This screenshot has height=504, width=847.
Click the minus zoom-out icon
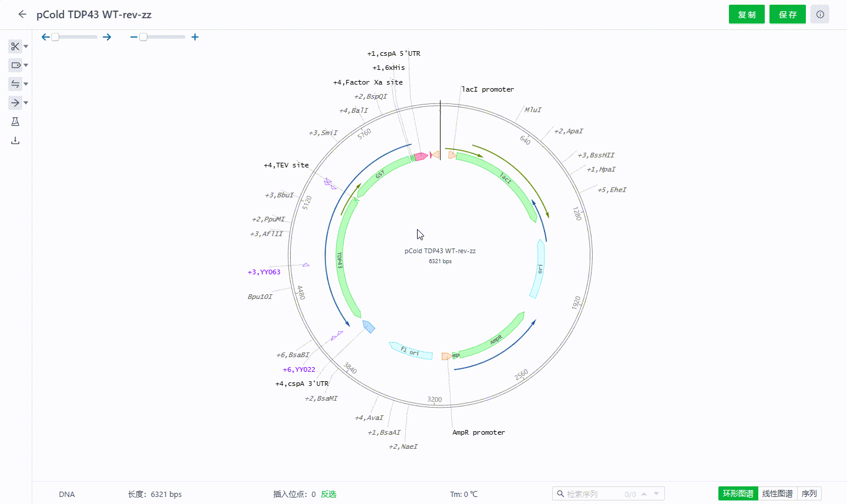pos(134,37)
